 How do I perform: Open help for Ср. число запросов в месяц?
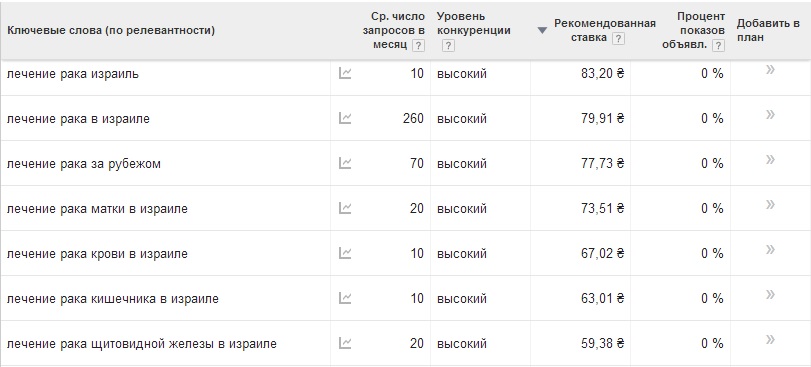click(418, 45)
